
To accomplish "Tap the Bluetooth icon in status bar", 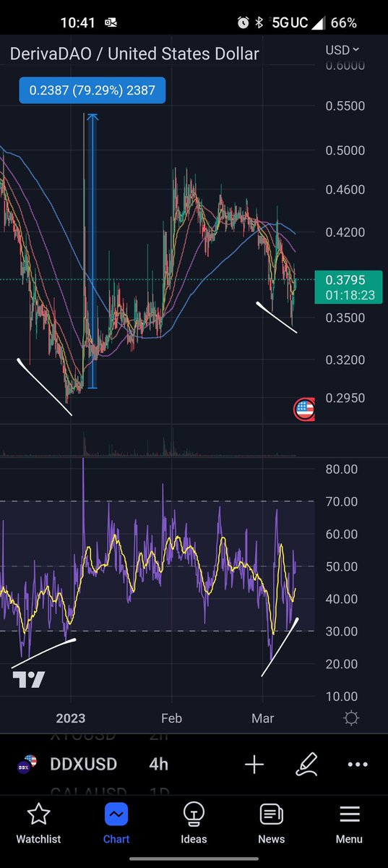I will coord(259,22).
